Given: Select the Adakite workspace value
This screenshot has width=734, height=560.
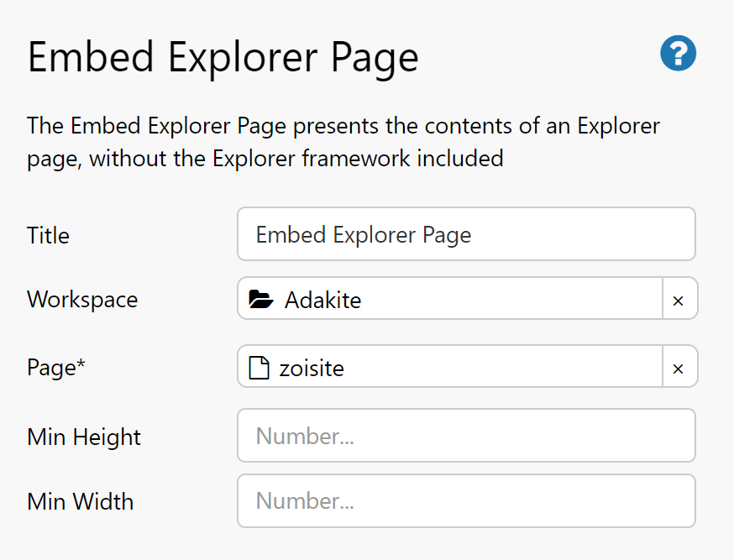Looking at the screenshot, I should tap(322, 300).
